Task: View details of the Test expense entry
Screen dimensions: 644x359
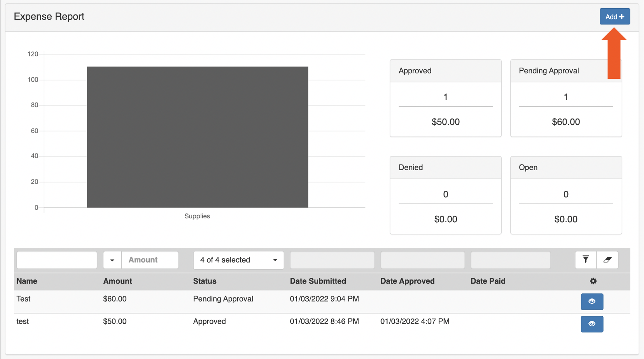Action: (592, 301)
